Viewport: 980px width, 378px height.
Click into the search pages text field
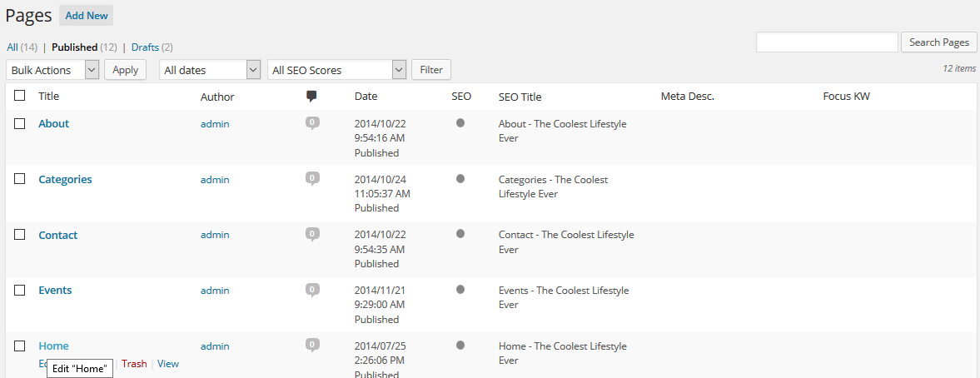click(x=826, y=42)
